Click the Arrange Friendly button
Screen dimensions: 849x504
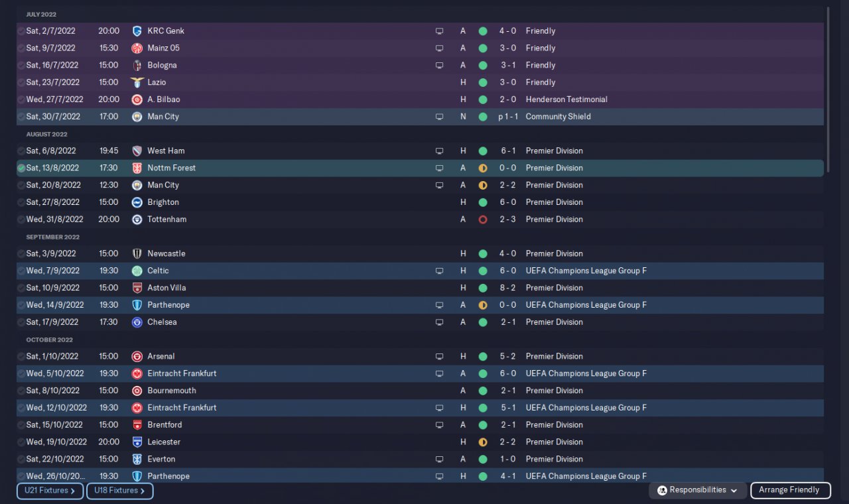pyautogui.click(x=790, y=491)
